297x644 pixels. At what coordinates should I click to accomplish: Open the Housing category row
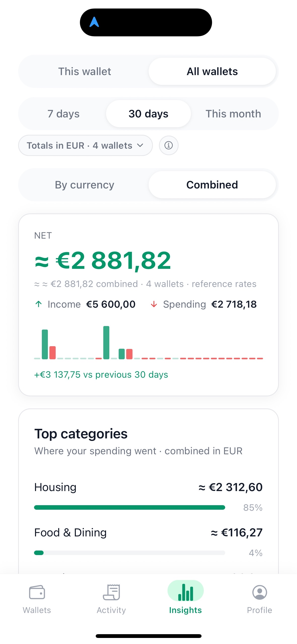pos(148,487)
